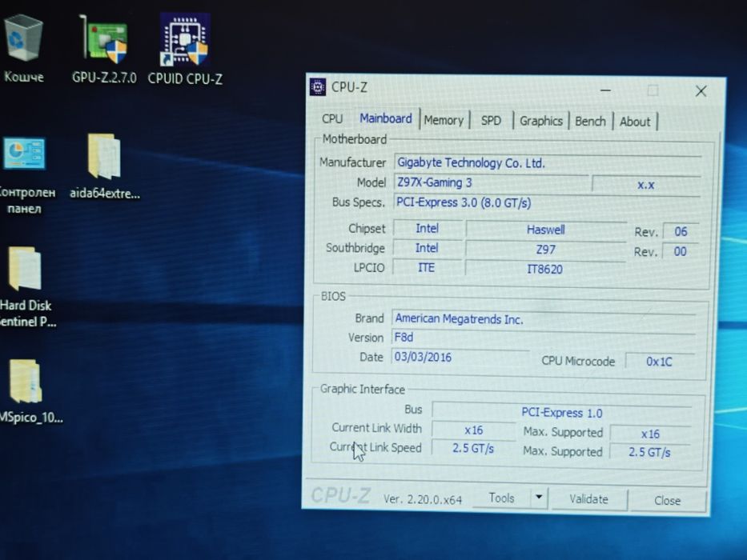This screenshot has height=560, width=747.
Task: Expand the Tools dropdown arrow
Action: 539,497
